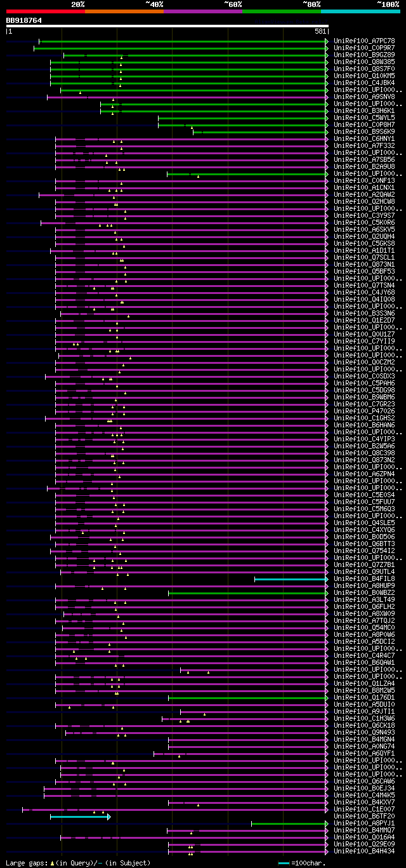Click the orange ~40% identity legend bar
Screen dimensions: 406x868
(x=124, y=11)
